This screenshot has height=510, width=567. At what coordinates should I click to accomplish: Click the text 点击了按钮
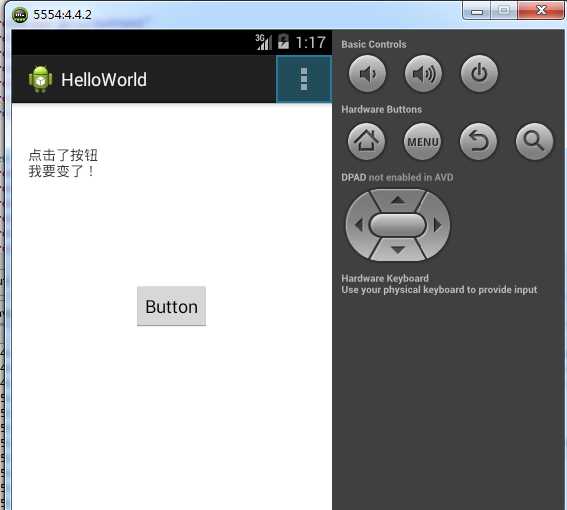point(63,155)
